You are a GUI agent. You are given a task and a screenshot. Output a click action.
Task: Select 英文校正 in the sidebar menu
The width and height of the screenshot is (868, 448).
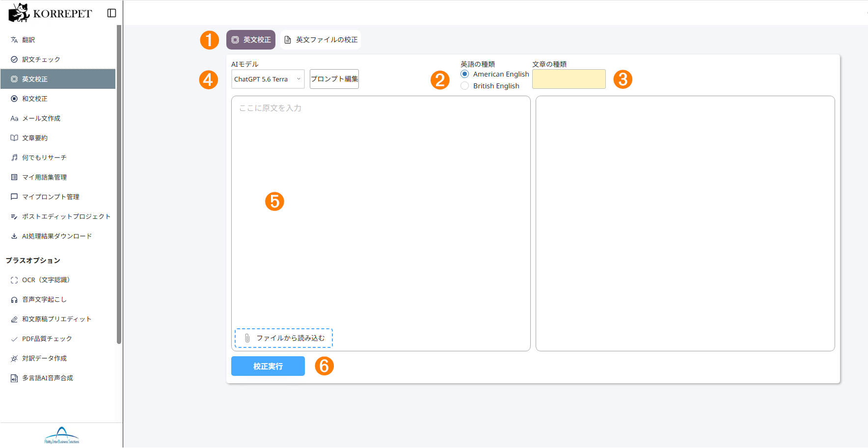[58, 79]
